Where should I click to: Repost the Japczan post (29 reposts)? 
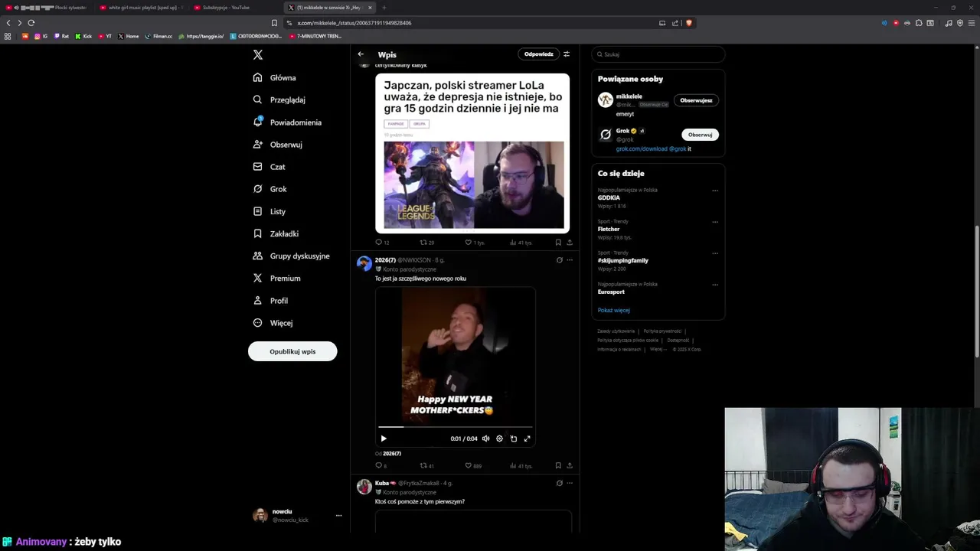point(427,243)
